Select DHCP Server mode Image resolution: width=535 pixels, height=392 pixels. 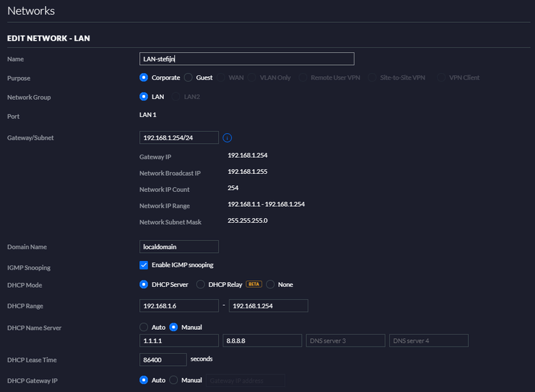point(143,284)
